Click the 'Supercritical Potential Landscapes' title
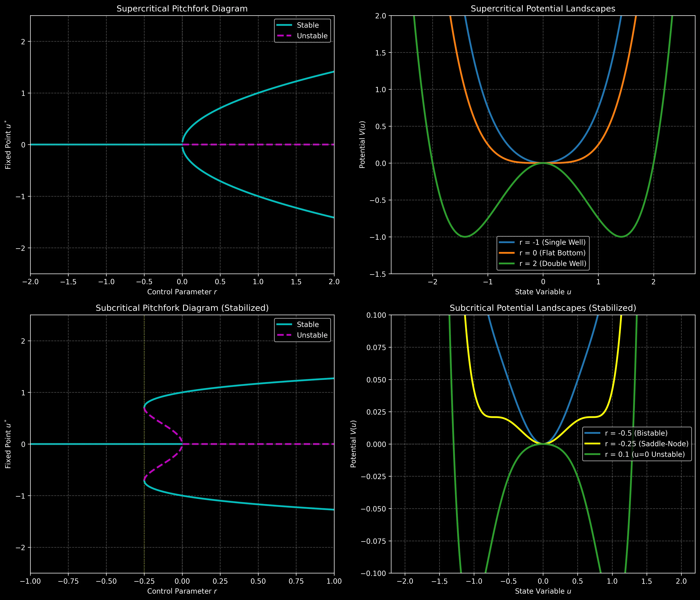Viewport: 700px width, 600px height. pos(543,9)
